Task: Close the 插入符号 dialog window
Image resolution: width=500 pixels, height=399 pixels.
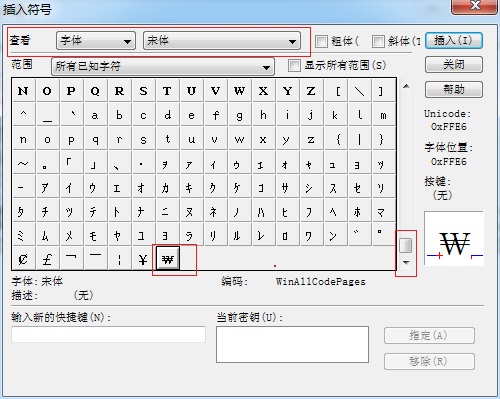Action: pos(475,6)
